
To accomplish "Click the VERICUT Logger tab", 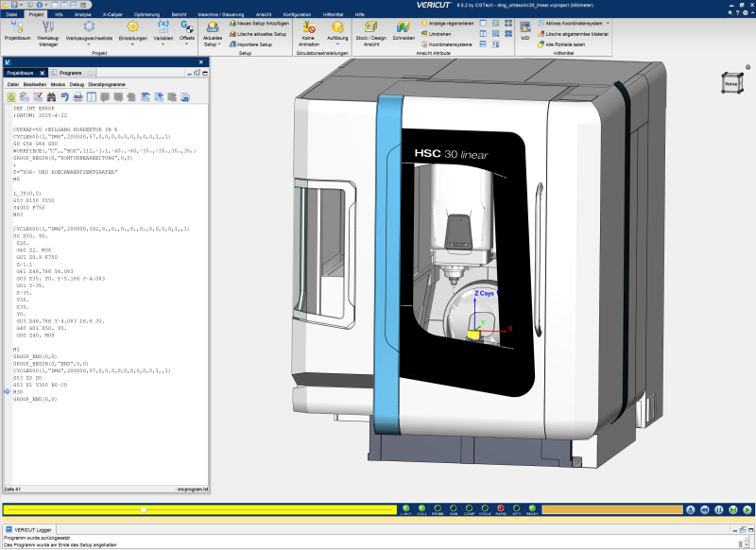I will [28, 530].
